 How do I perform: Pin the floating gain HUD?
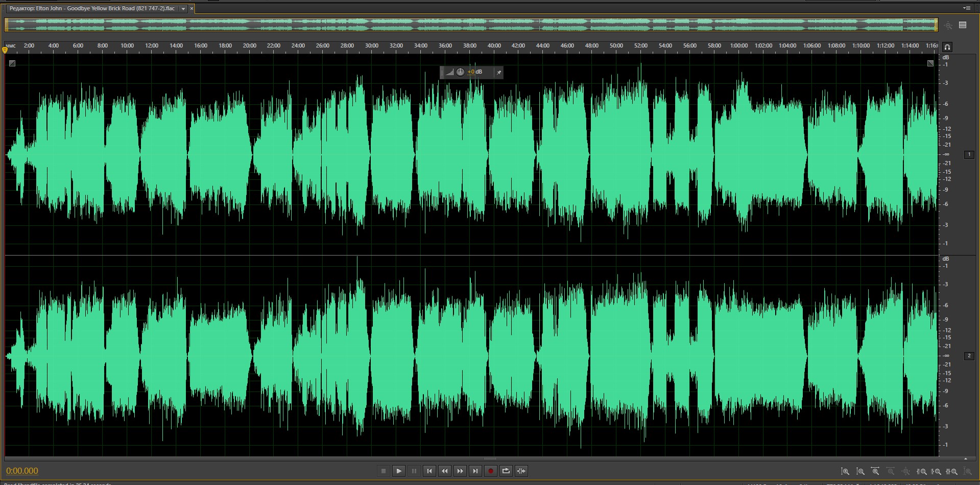point(499,73)
